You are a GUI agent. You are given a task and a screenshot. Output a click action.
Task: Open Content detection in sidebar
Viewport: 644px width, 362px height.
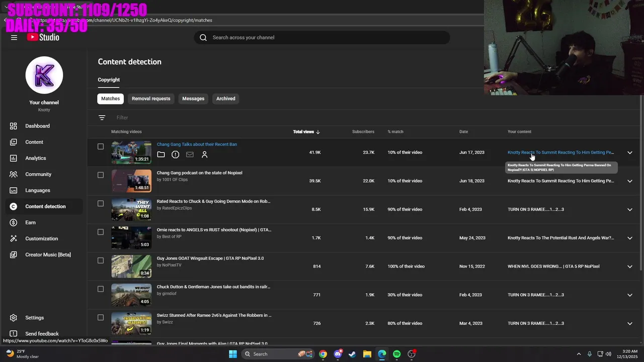tap(44, 206)
